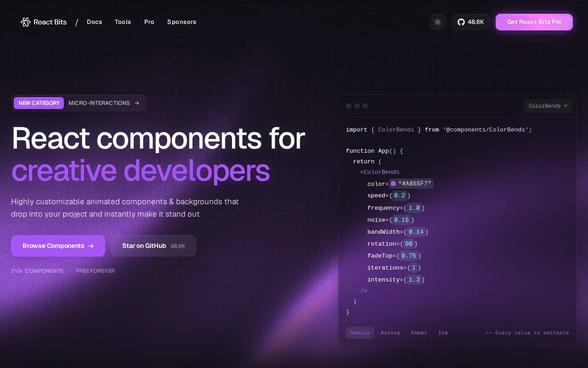This screenshot has height=368, width=588.
Task: Click the "creative developers" heading line
Action: click(141, 171)
